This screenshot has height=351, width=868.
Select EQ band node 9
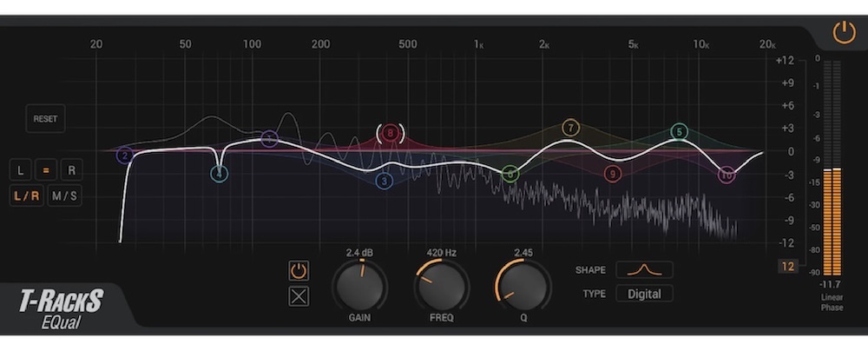pos(613,174)
